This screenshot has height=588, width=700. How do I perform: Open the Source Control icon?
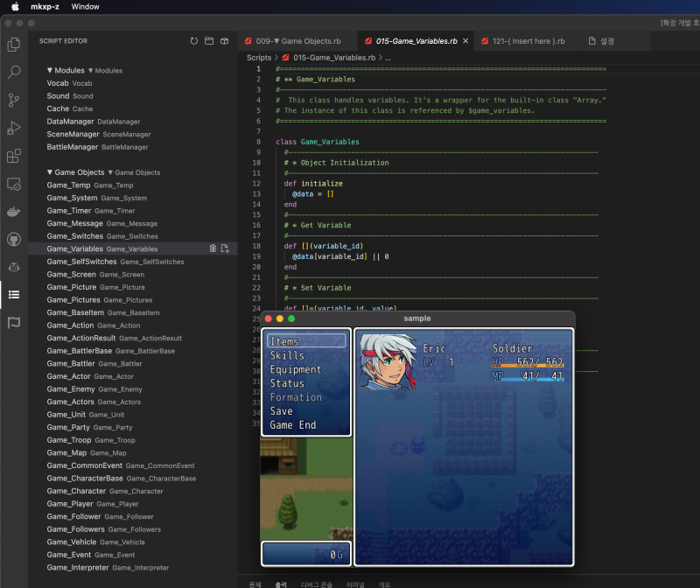click(x=13, y=100)
